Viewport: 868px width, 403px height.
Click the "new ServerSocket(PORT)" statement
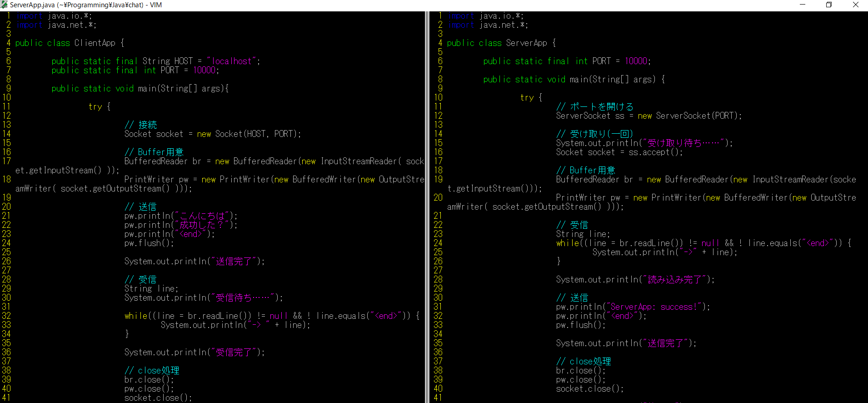pyautogui.click(x=689, y=116)
